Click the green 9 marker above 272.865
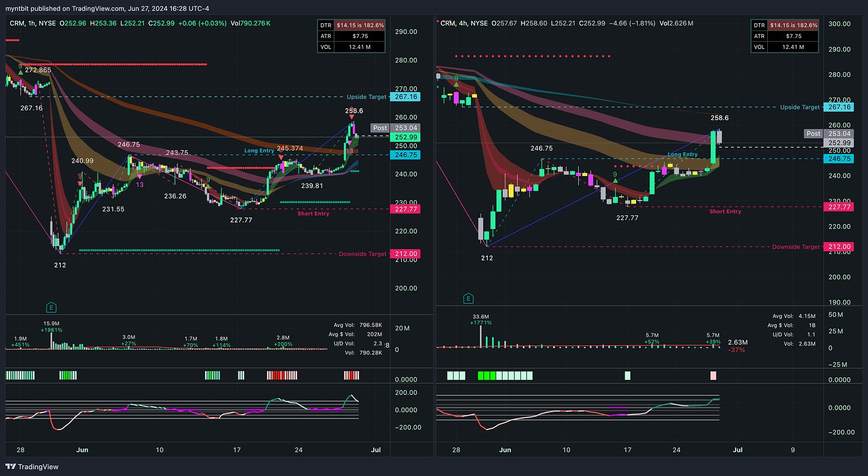This screenshot has width=868, height=476. 20,66
